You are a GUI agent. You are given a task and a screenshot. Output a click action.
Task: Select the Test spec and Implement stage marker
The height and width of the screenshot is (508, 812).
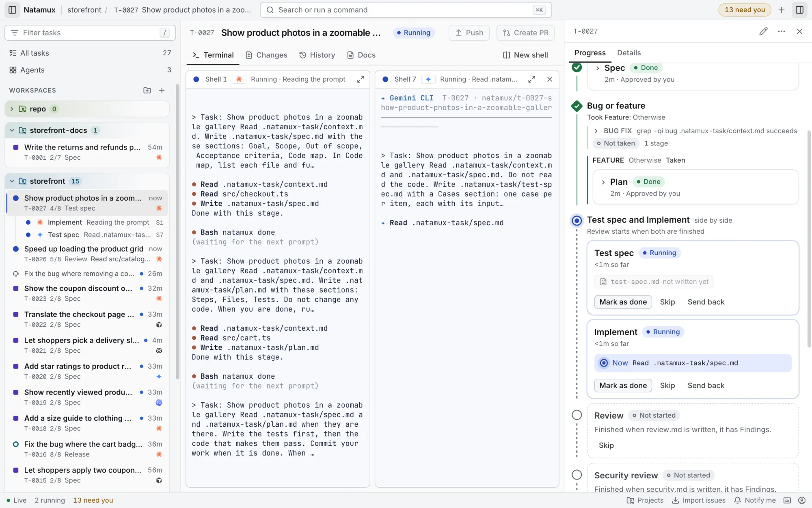tap(577, 220)
